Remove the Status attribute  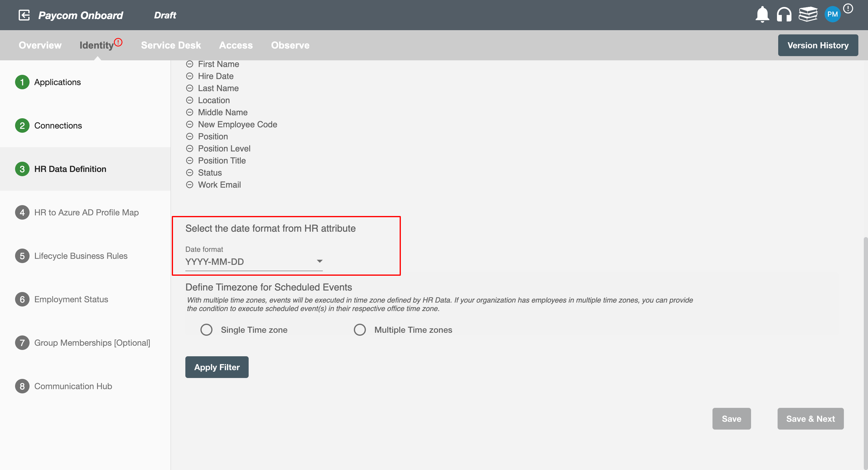[190, 173]
